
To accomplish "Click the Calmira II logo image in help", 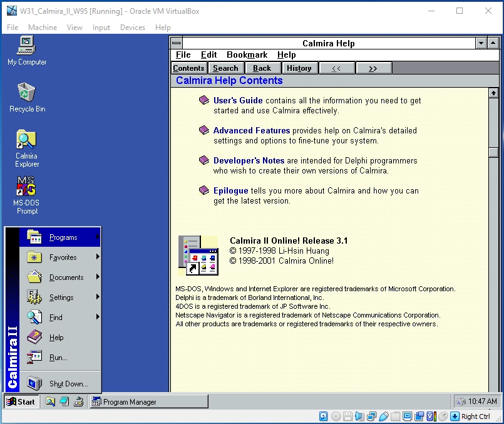I will pos(198,256).
